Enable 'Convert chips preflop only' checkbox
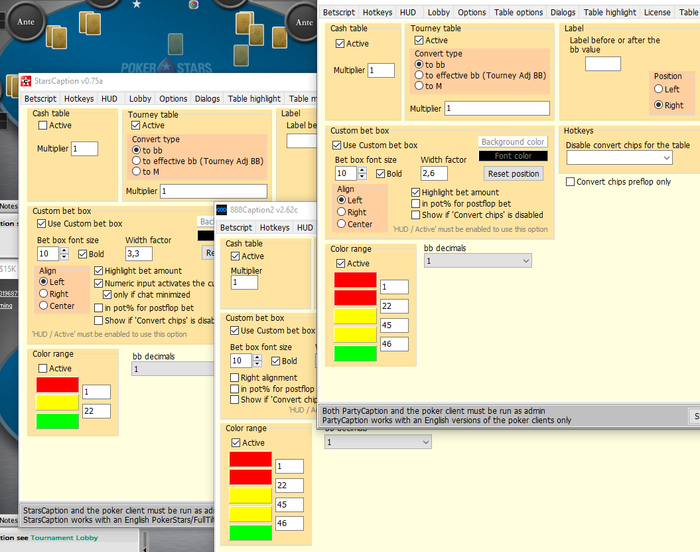Screen dimensions: 700x552 [570, 182]
